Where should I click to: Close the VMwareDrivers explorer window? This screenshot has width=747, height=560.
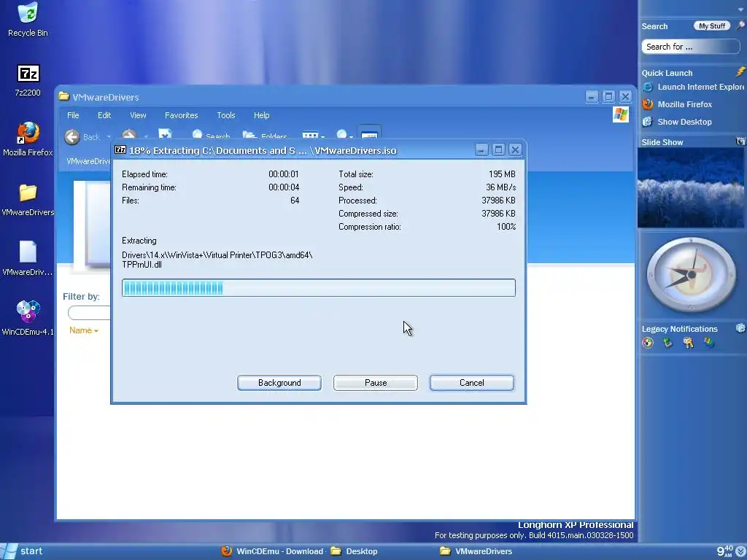tap(625, 97)
